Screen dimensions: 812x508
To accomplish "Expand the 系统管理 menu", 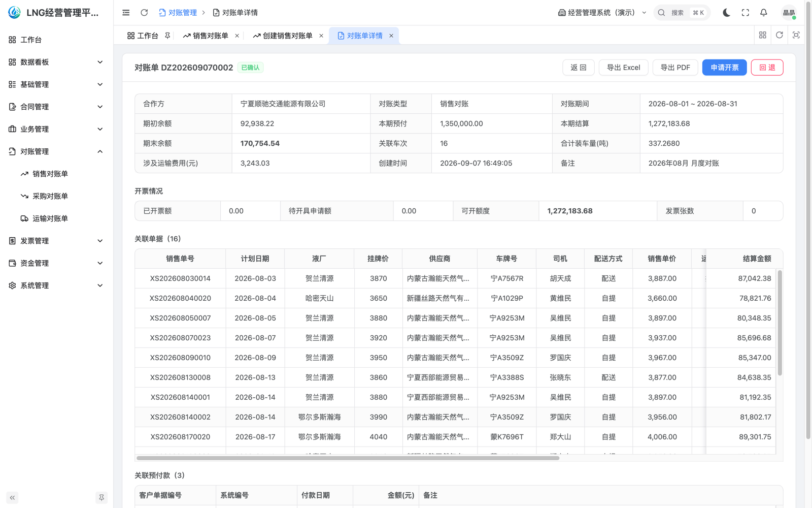I will pyautogui.click(x=56, y=285).
